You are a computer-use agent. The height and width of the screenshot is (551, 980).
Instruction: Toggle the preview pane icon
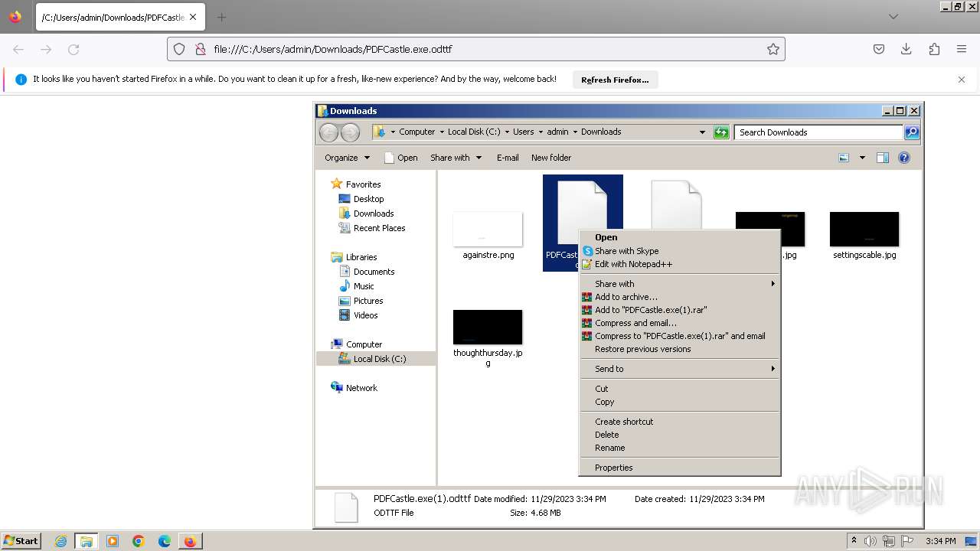[x=883, y=158]
